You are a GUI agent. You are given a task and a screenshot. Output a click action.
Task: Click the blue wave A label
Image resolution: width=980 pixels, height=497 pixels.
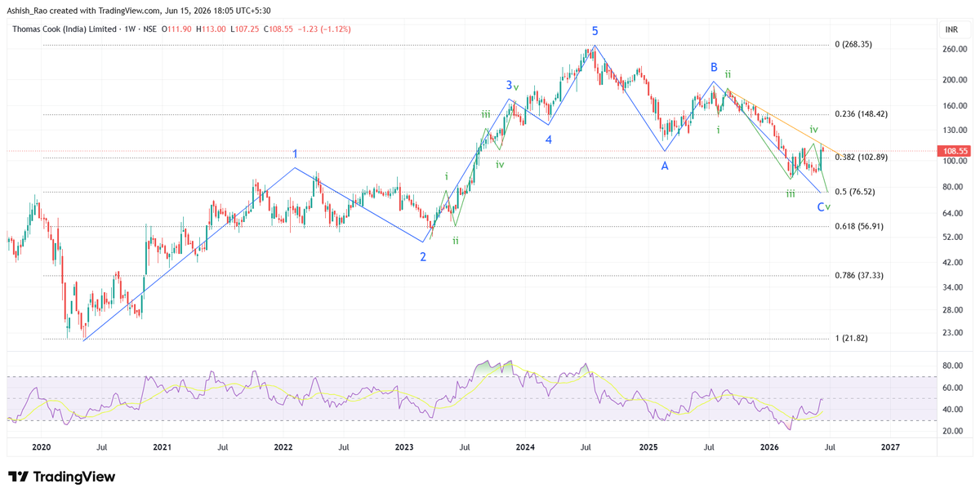[x=665, y=165]
